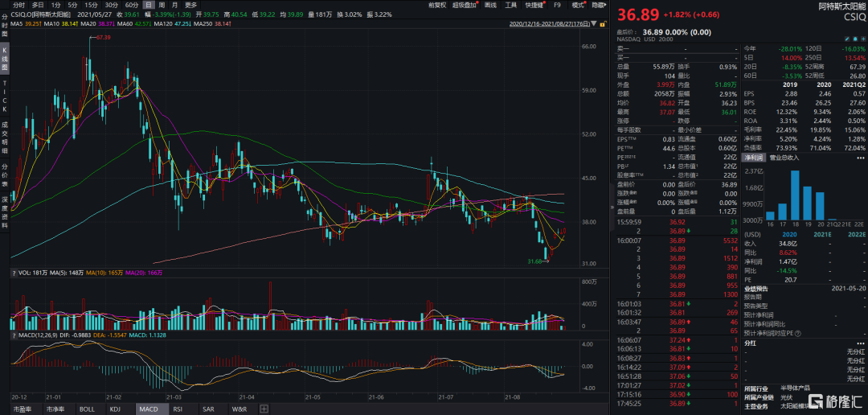Open the 更多 more periods menu
Screen dimensions: 868x415
tap(191, 5)
